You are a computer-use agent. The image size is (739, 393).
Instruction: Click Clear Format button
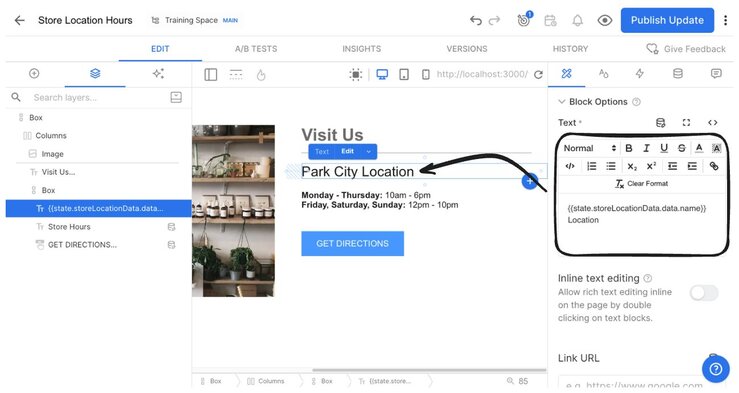(x=641, y=184)
